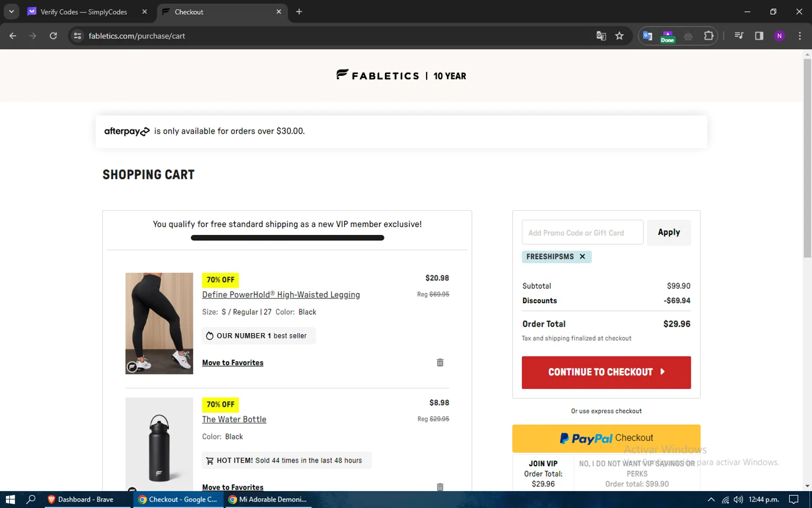Open the Windows Start menu

[10, 499]
